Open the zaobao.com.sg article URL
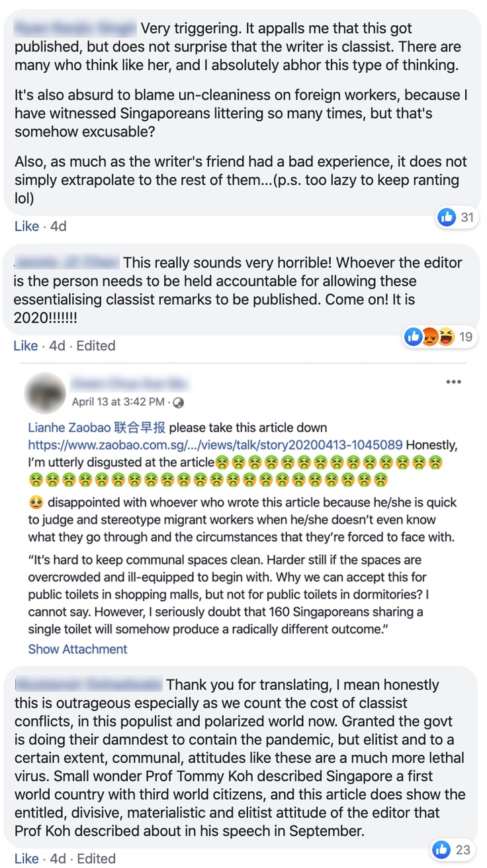The height and width of the screenshot is (868, 487). pyautogui.click(x=215, y=445)
